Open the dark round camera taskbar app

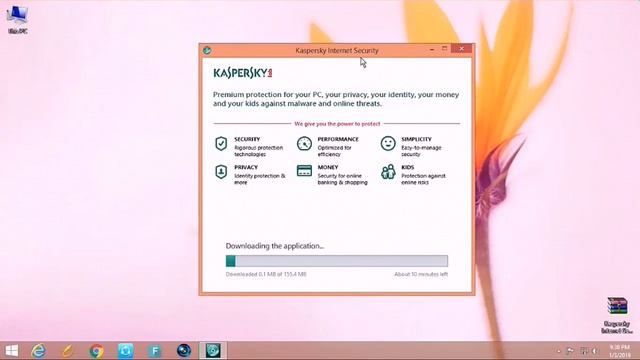[184, 351]
